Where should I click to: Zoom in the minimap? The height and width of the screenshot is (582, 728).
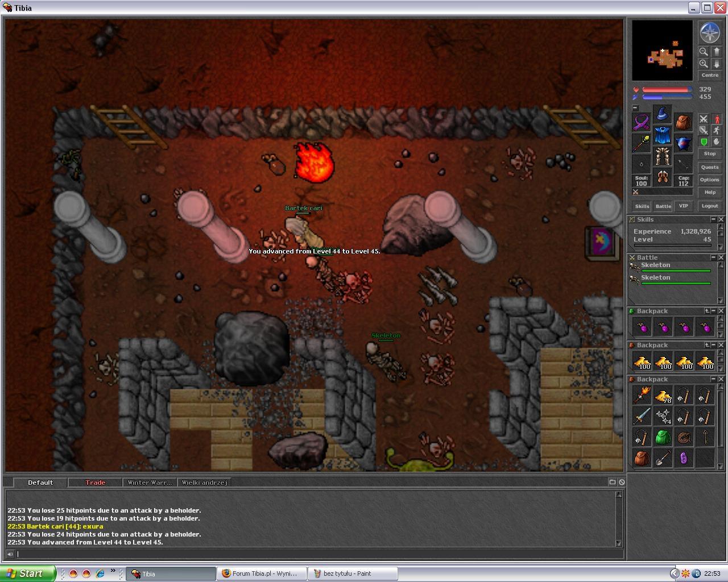tap(704, 64)
